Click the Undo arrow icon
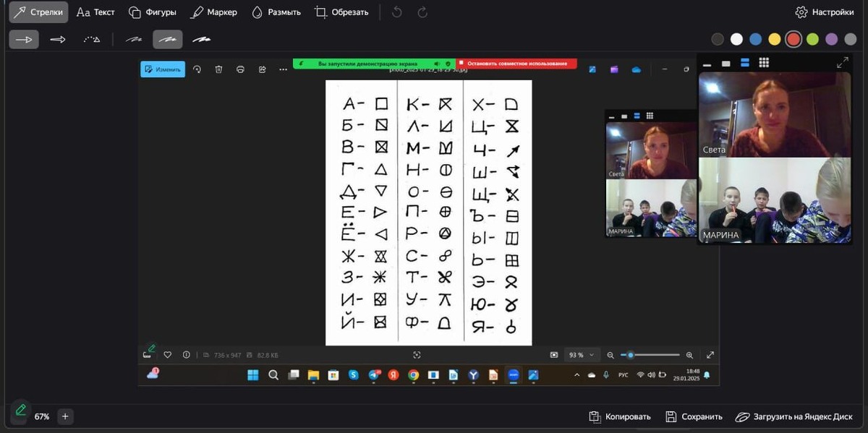Image resolution: width=868 pixels, height=433 pixels. coord(396,12)
